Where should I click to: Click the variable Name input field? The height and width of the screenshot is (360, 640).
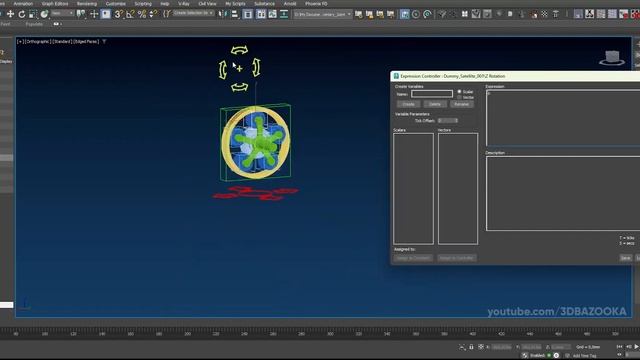pyautogui.click(x=432, y=94)
